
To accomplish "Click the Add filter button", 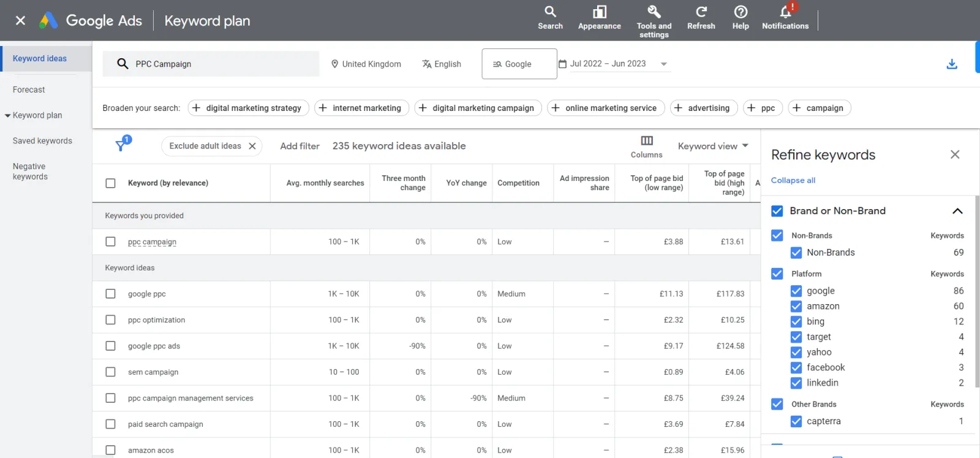I will click(x=300, y=146).
